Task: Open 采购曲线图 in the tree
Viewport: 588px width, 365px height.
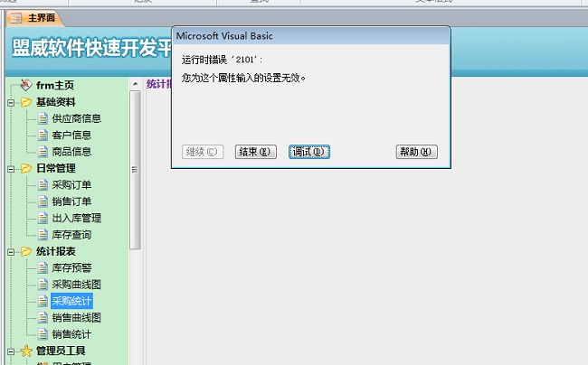Action: (x=77, y=284)
